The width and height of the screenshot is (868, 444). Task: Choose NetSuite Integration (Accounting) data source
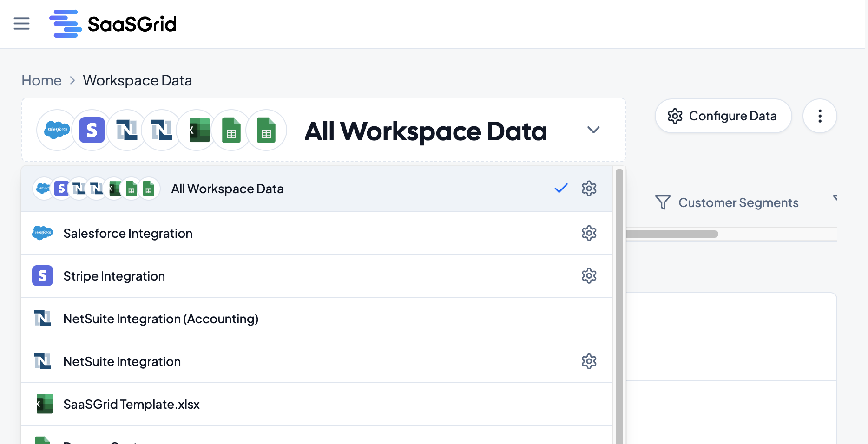(161, 319)
